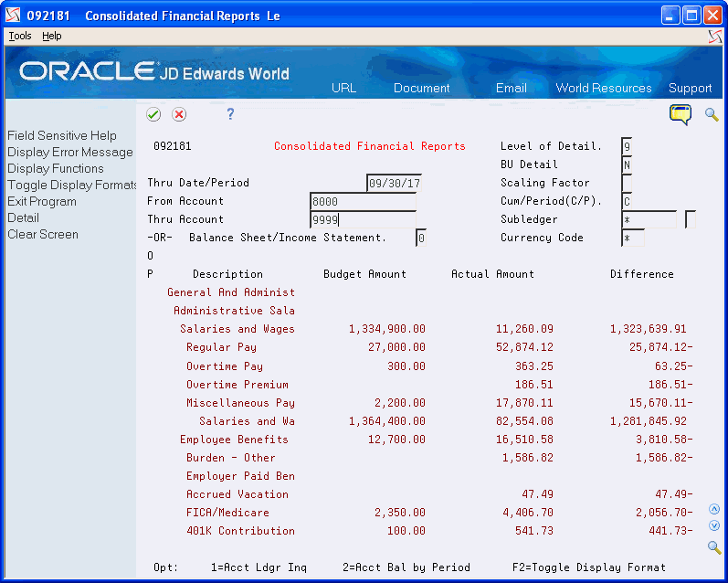
Task: Open the Email link in banner
Action: click(x=512, y=88)
